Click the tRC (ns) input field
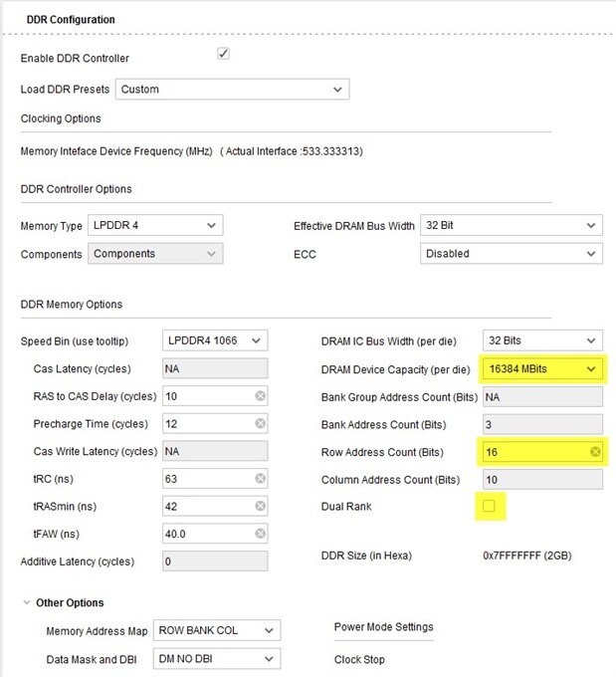This screenshot has height=677, width=616. coord(206,479)
